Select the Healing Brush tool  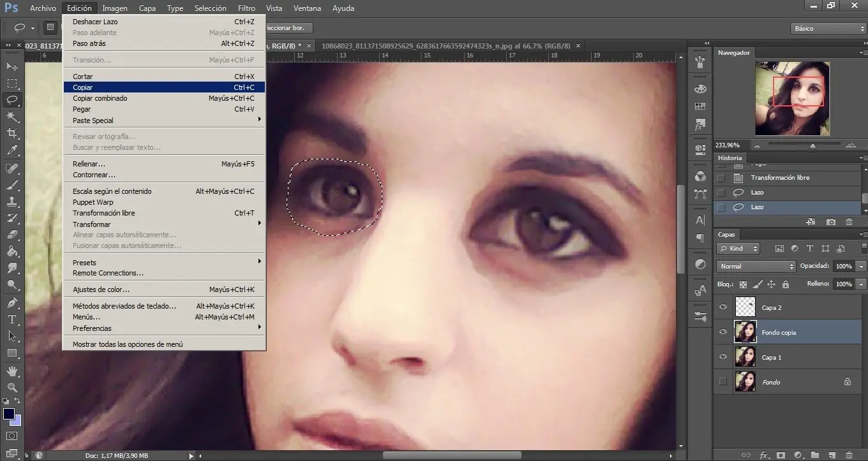coord(12,168)
